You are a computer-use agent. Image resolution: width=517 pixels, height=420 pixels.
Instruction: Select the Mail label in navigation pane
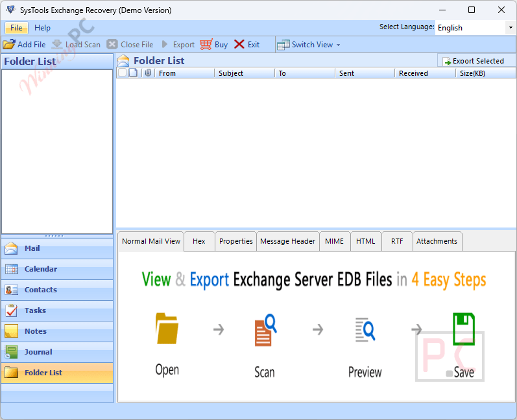(32, 248)
